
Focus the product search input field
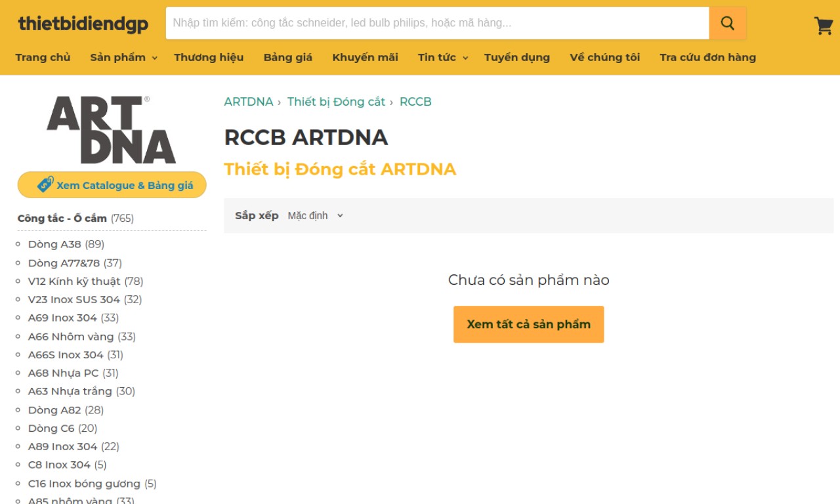437,23
